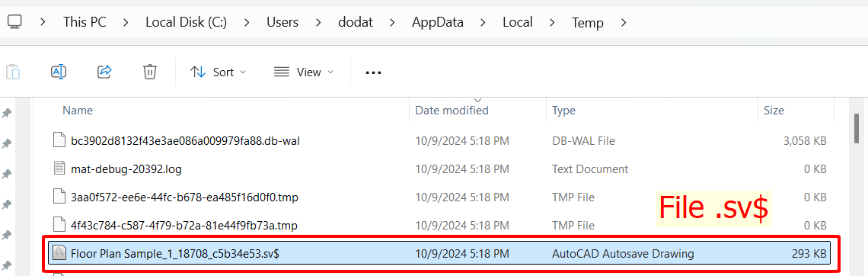Expand chevron after Users in breadcrumb
The width and height of the screenshot is (868, 276).
(x=318, y=23)
